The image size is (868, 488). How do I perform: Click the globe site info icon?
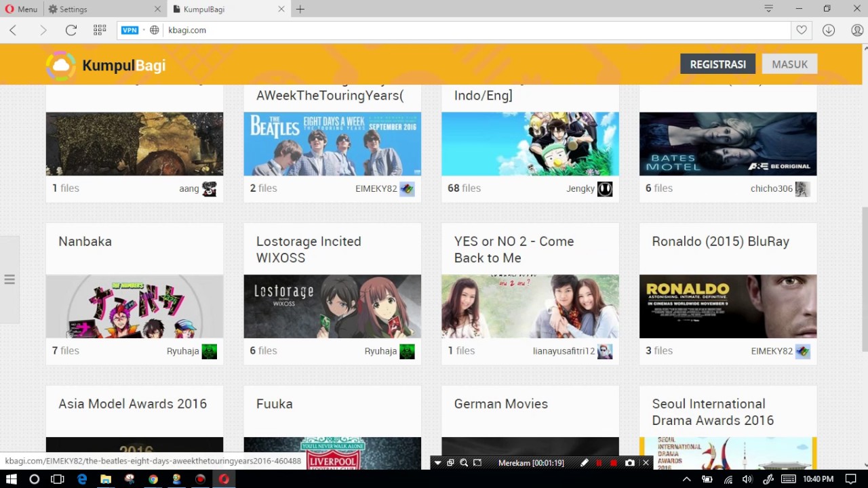155,30
